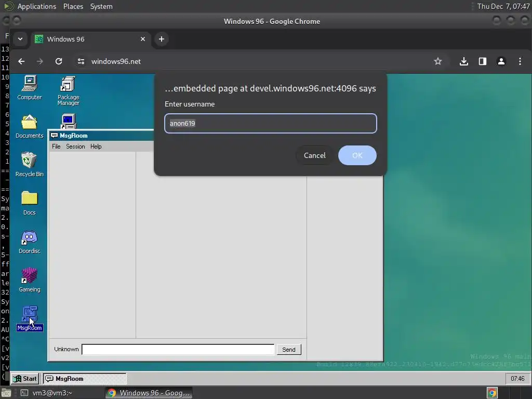The width and height of the screenshot is (532, 399).
Task: Click the Unknown username label in MsgRoom
Action: (66, 349)
